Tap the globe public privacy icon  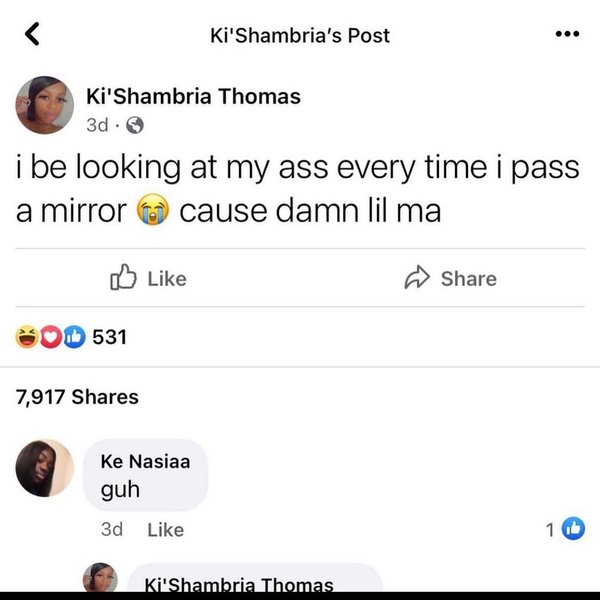click(135, 125)
